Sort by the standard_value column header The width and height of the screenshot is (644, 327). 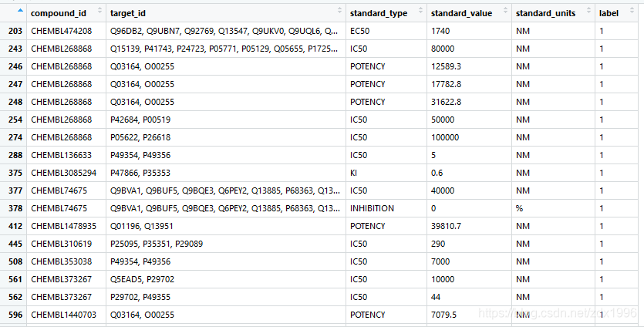(x=460, y=13)
